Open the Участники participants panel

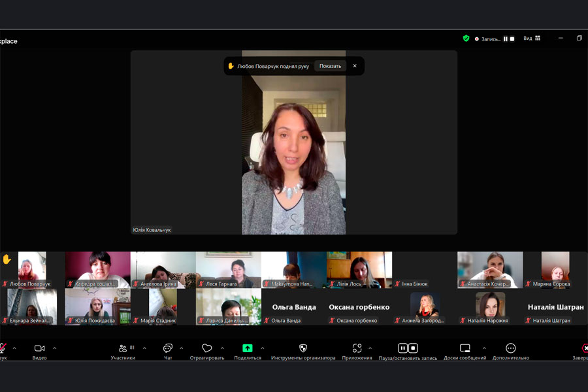point(123,348)
